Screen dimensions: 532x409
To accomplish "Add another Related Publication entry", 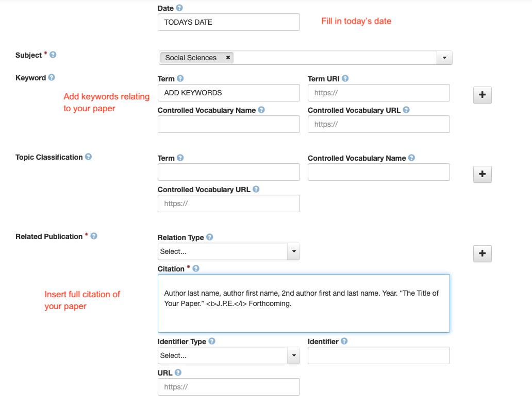I will pos(483,253).
